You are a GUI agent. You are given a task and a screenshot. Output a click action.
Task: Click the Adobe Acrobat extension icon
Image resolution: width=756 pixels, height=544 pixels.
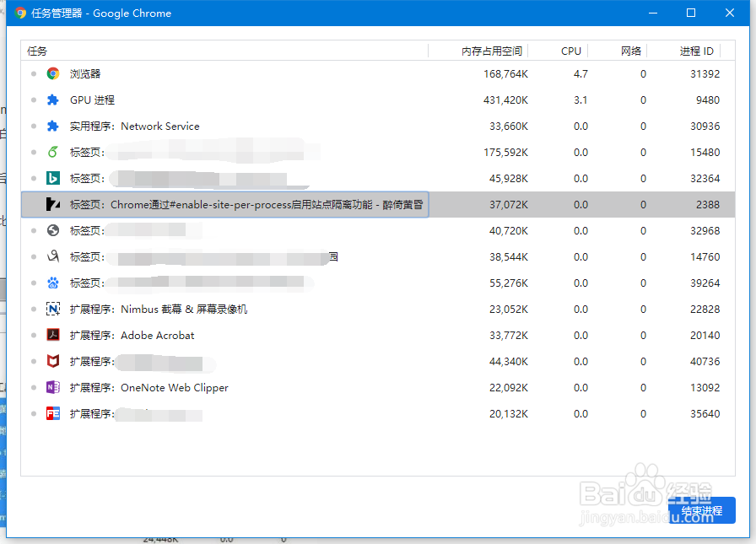pos(53,335)
